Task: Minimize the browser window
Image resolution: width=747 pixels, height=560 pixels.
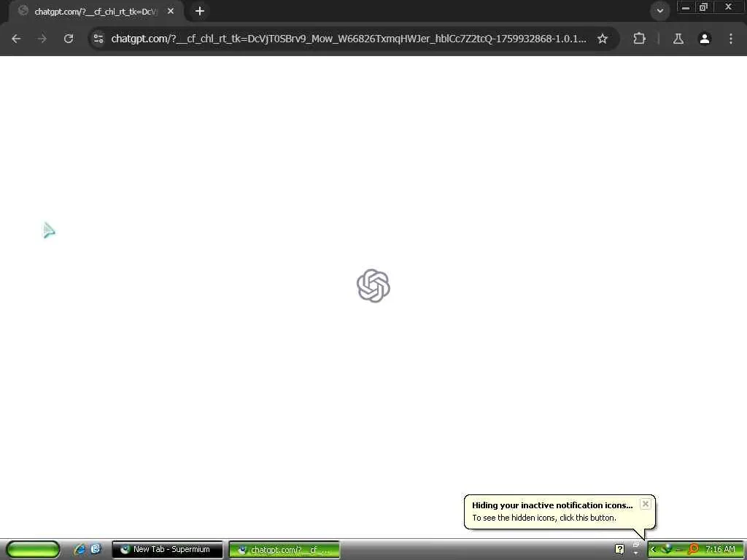Action: [x=686, y=7]
